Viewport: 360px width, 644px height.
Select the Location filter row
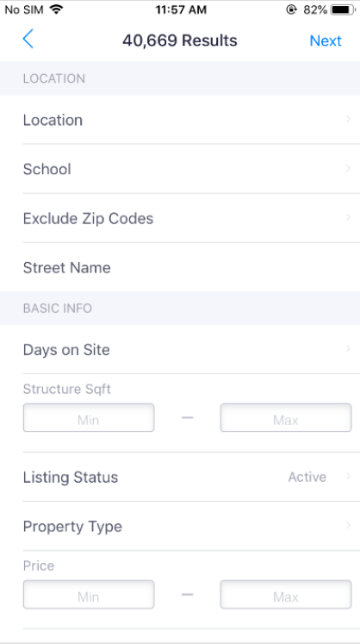[180, 120]
